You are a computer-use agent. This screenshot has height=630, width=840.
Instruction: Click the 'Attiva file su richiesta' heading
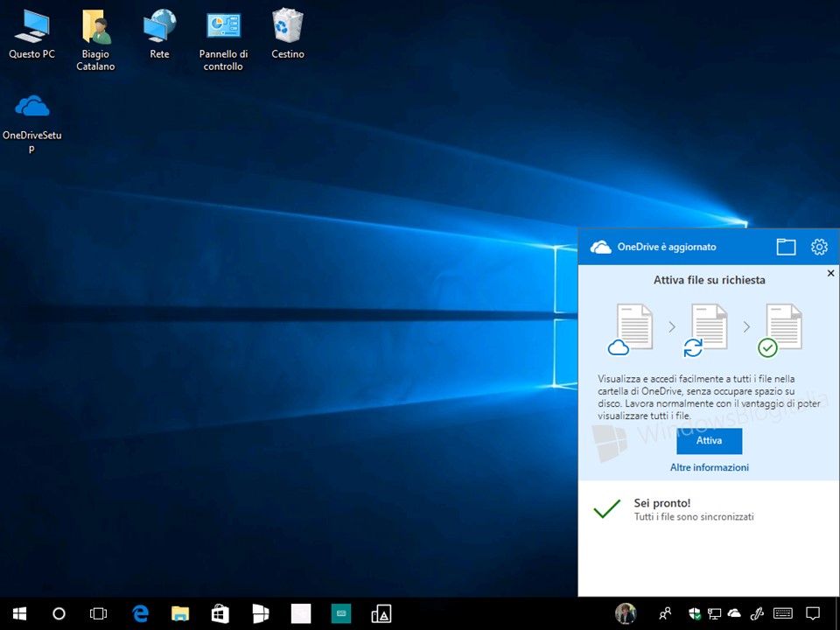point(710,280)
